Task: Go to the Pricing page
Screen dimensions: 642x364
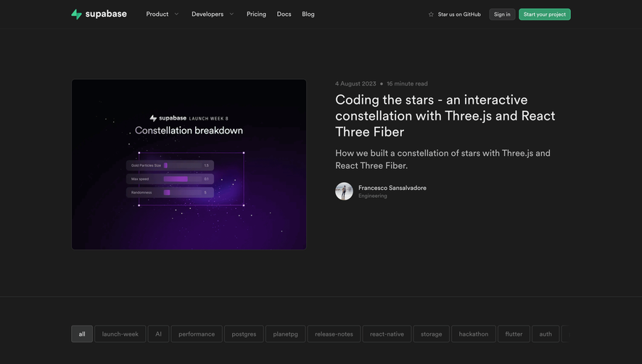Action: pos(256,14)
